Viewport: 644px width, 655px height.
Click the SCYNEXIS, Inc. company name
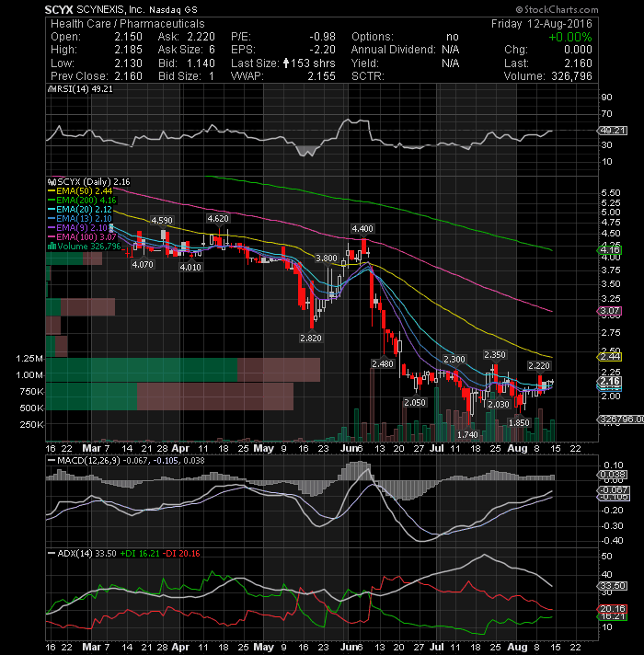(x=110, y=9)
